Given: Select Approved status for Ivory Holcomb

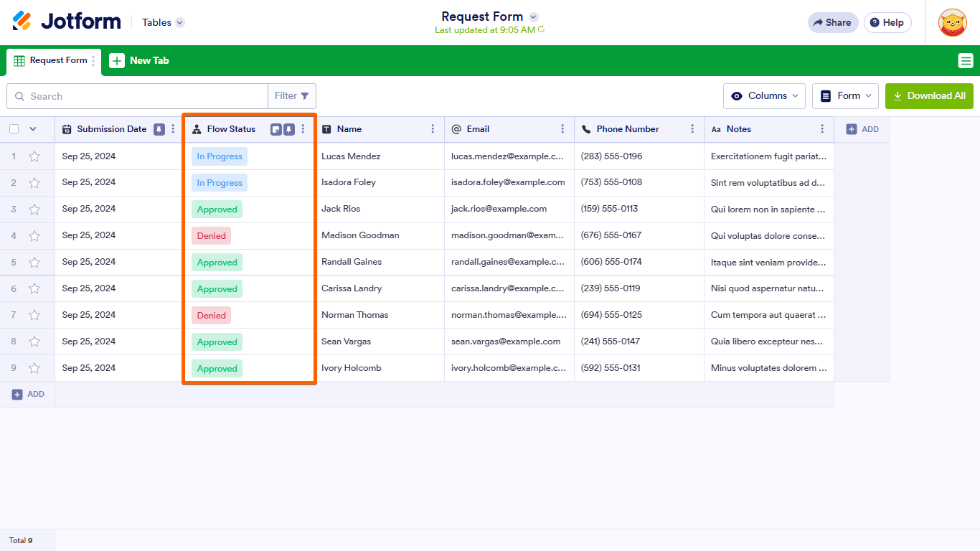Looking at the screenshot, I should tap(217, 369).
